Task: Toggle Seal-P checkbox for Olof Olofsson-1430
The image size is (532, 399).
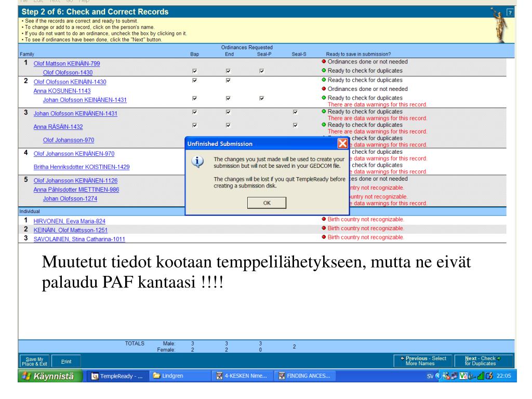Action: point(262,71)
